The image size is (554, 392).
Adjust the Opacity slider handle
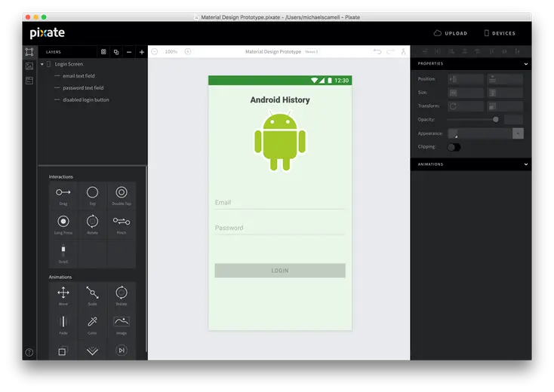(496, 120)
